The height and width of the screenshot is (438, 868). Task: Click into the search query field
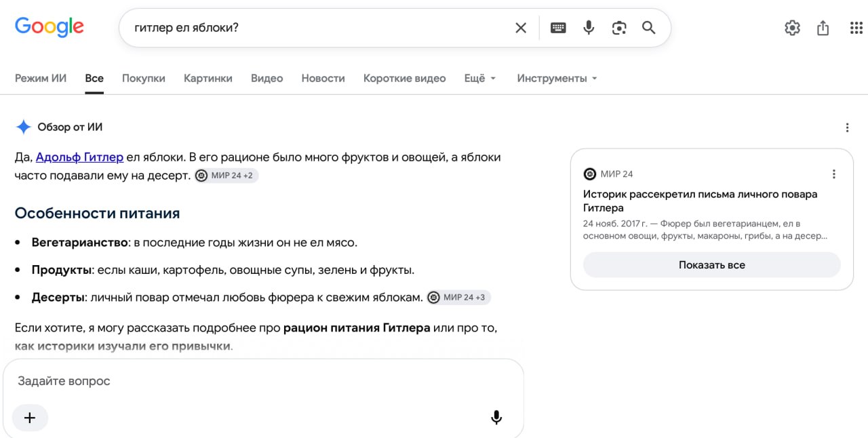(319, 28)
